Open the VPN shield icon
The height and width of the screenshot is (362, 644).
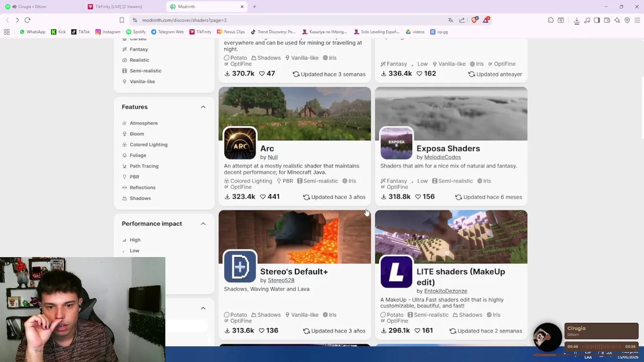[627, 20]
